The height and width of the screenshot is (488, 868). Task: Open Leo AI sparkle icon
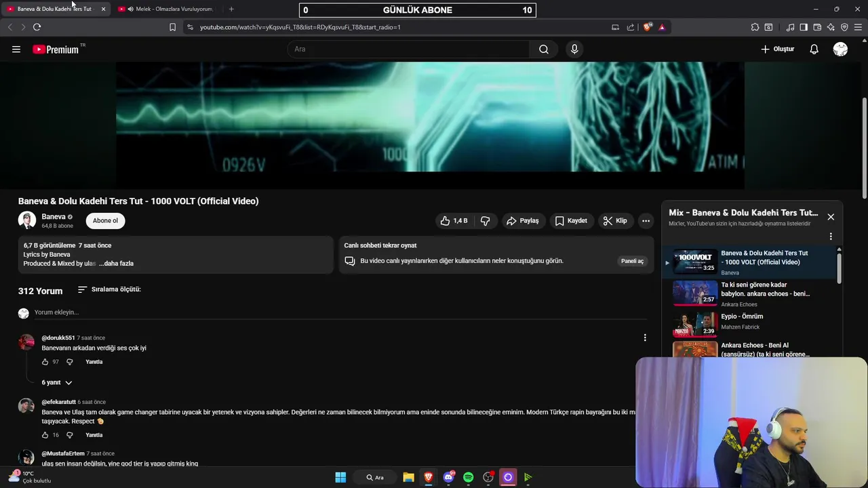click(831, 27)
